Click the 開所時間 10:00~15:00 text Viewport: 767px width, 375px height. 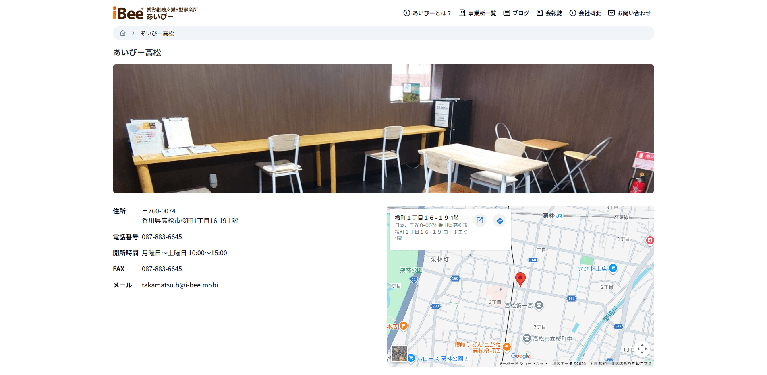(184, 253)
